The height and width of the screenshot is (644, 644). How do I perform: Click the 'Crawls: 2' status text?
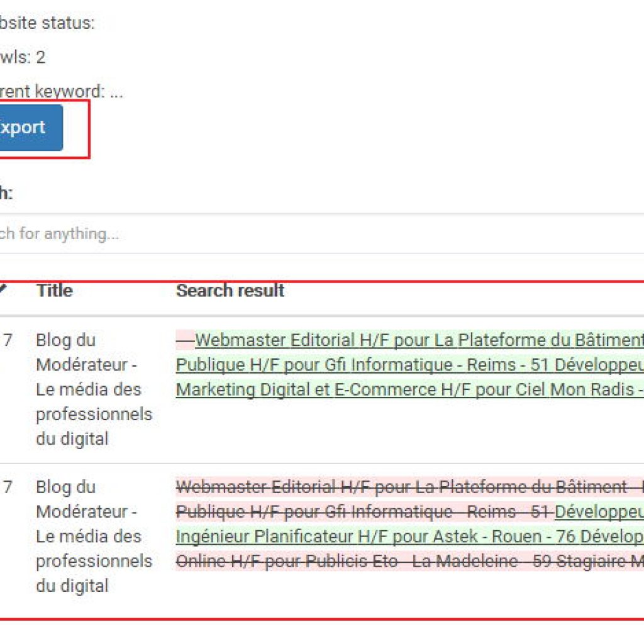(x=23, y=57)
